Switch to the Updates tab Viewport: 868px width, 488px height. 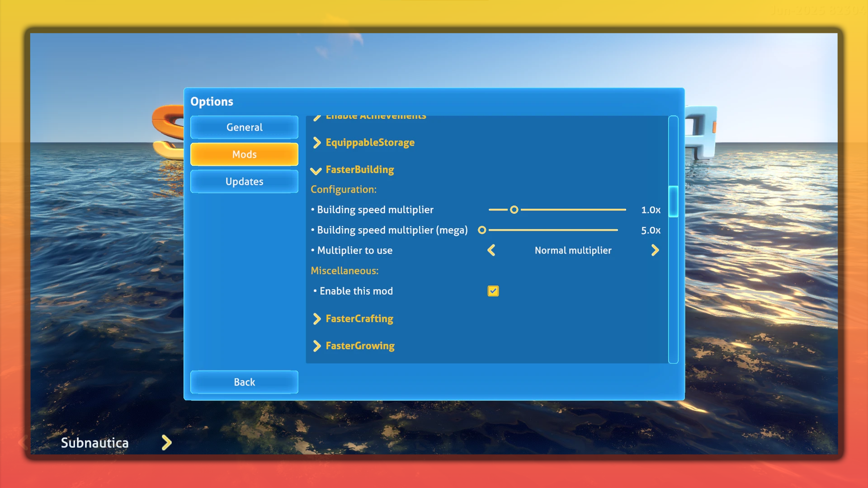[244, 182]
